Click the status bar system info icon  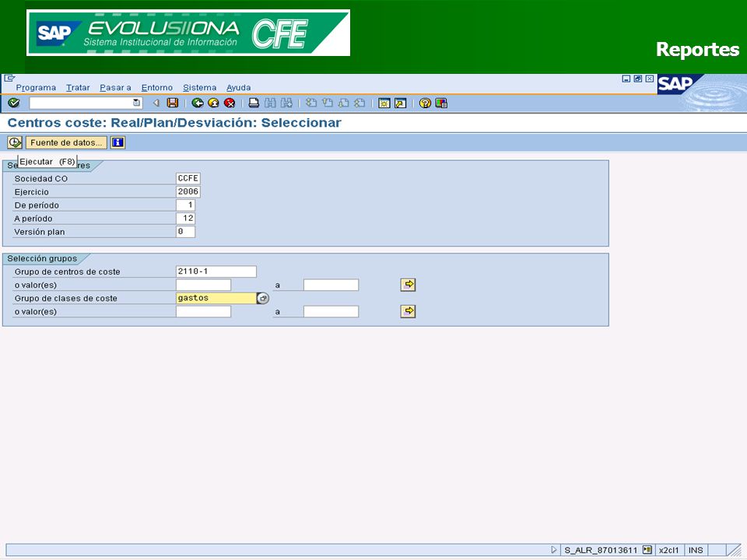coord(647,550)
